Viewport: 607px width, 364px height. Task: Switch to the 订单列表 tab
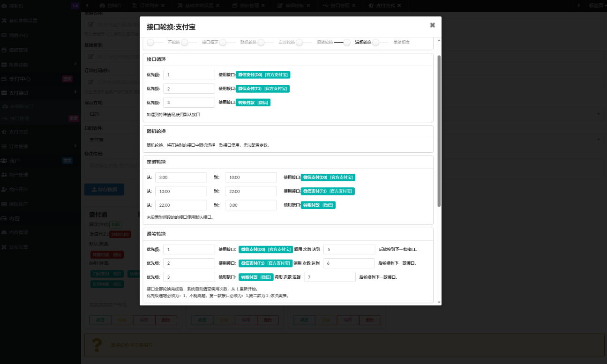(x=149, y=6)
